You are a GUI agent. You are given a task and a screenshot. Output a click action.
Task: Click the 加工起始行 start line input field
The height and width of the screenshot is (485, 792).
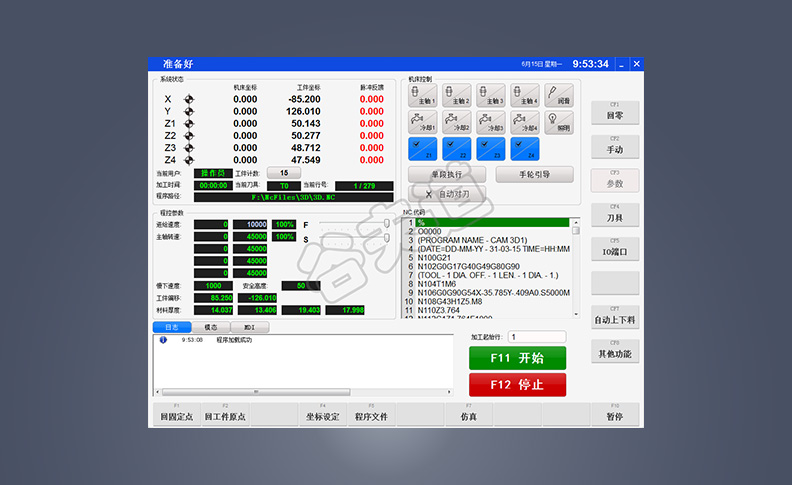[536, 337]
